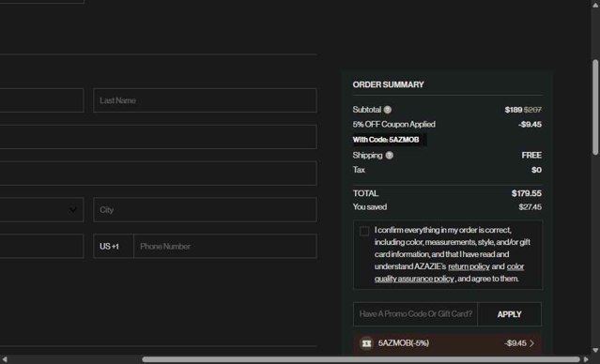
Task: Focus the Last Name field
Action: pyautogui.click(x=205, y=100)
